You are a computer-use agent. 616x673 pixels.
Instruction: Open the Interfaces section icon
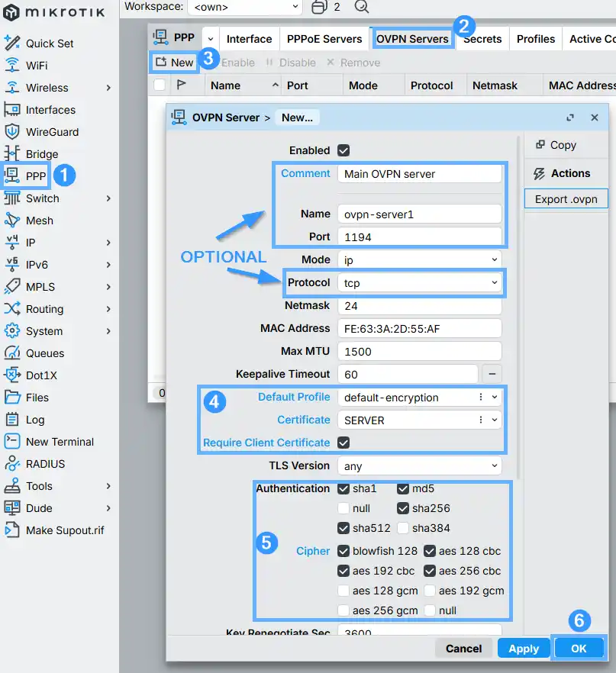pyautogui.click(x=12, y=110)
